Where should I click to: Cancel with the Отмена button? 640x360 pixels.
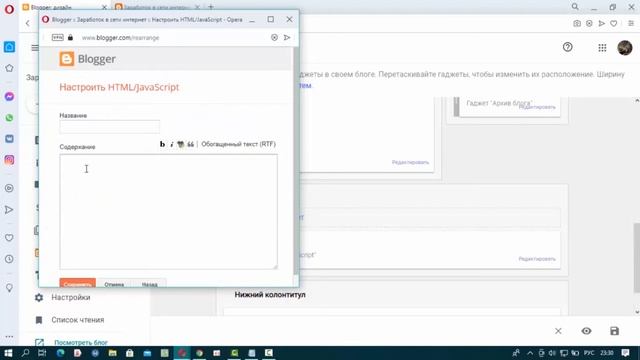[x=114, y=284]
